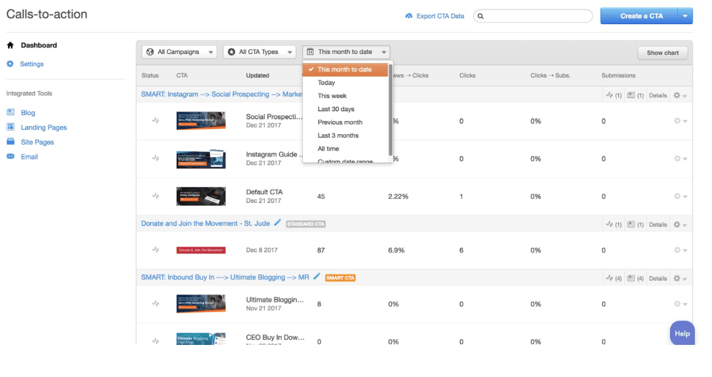Click status pulse icon for Ultimate Blogging row

click(x=155, y=303)
